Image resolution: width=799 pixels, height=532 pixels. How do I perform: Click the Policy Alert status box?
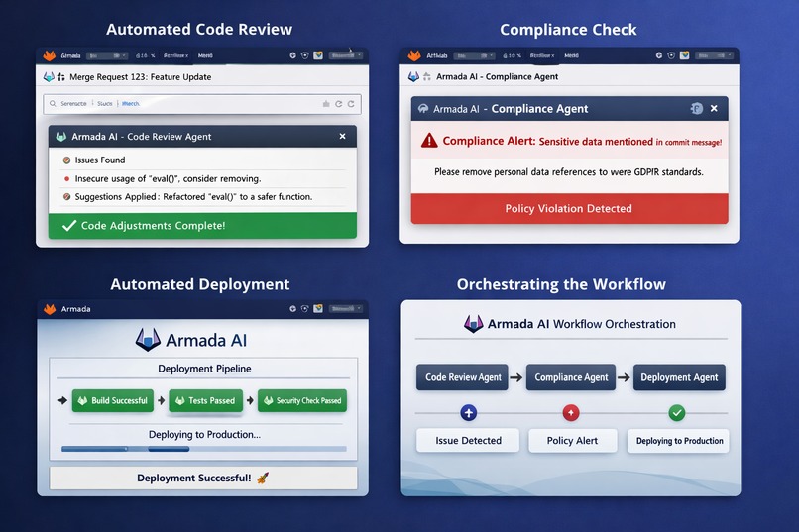click(573, 441)
